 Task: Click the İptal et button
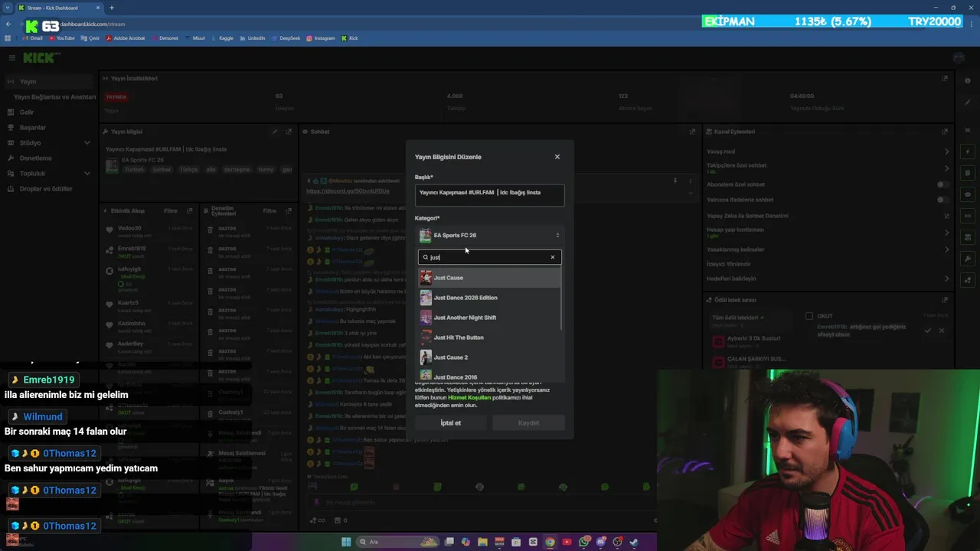(451, 422)
